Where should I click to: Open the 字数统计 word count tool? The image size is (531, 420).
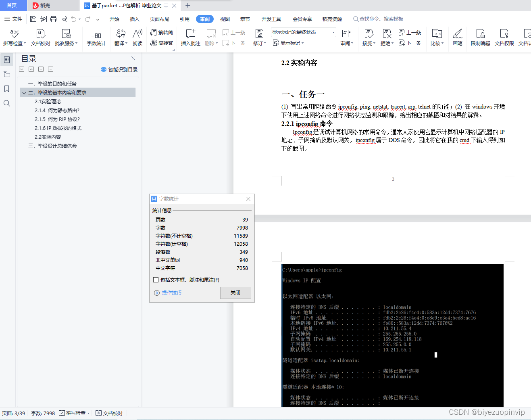coord(96,38)
